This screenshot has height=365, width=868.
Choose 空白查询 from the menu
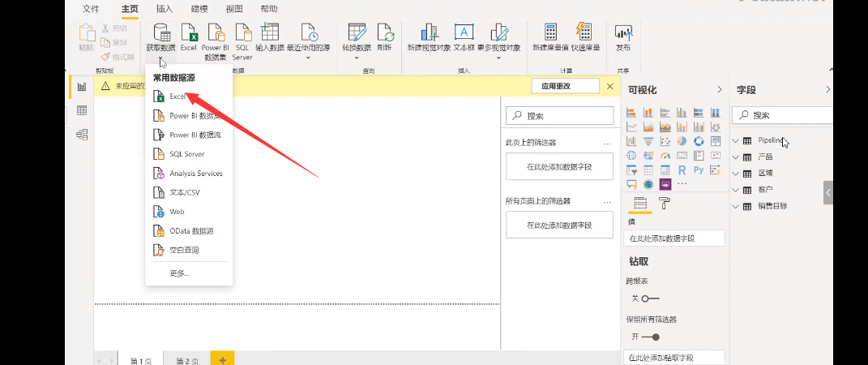click(x=188, y=251)
